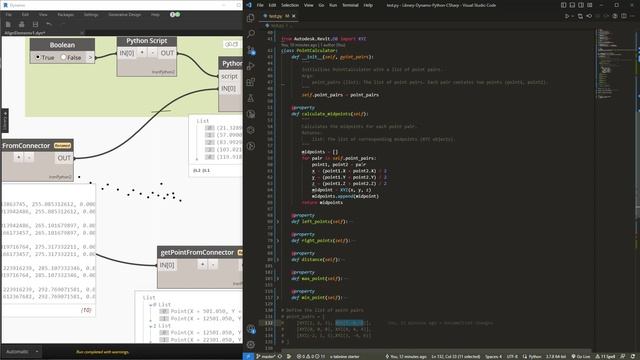Click the IN[0] port of getPointFromConnector node
Screen dimensions: 640x360
pyautogui.click(x=167, y=265)
